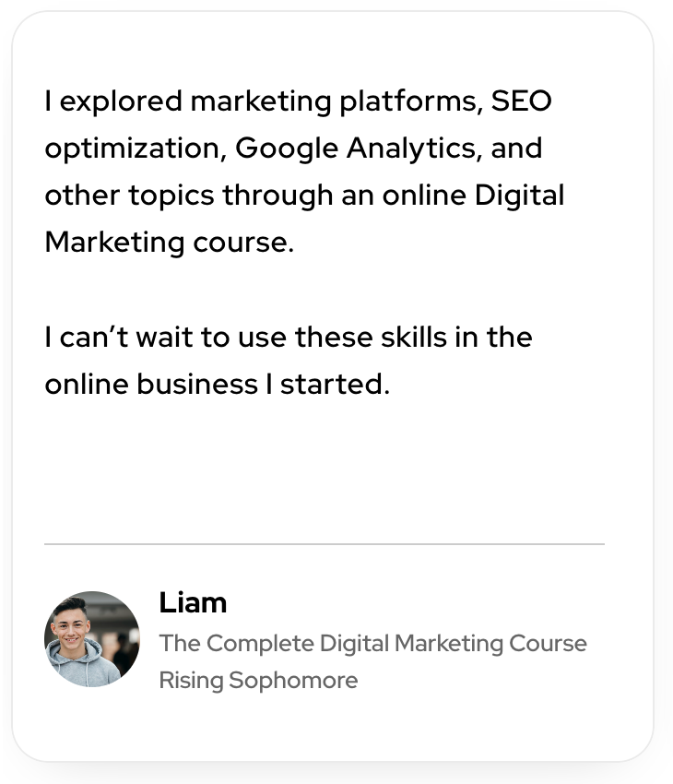Click the word Sophomore under the course name

293,681
